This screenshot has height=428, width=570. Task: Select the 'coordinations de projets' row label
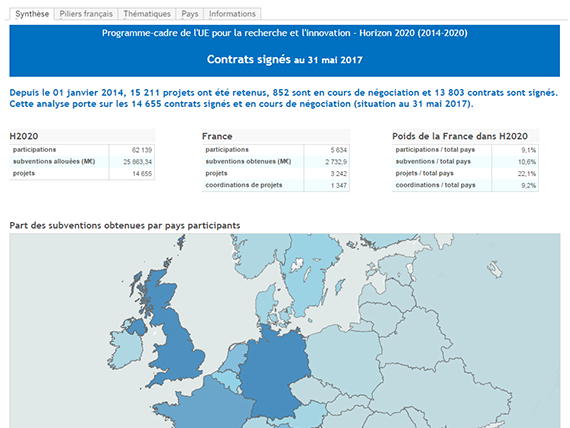(x=244, y=185)
